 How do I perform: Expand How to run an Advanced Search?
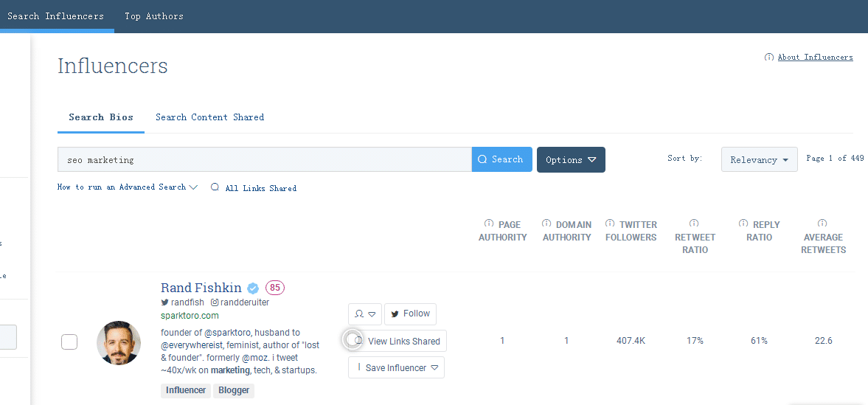(x=128, y=187)
